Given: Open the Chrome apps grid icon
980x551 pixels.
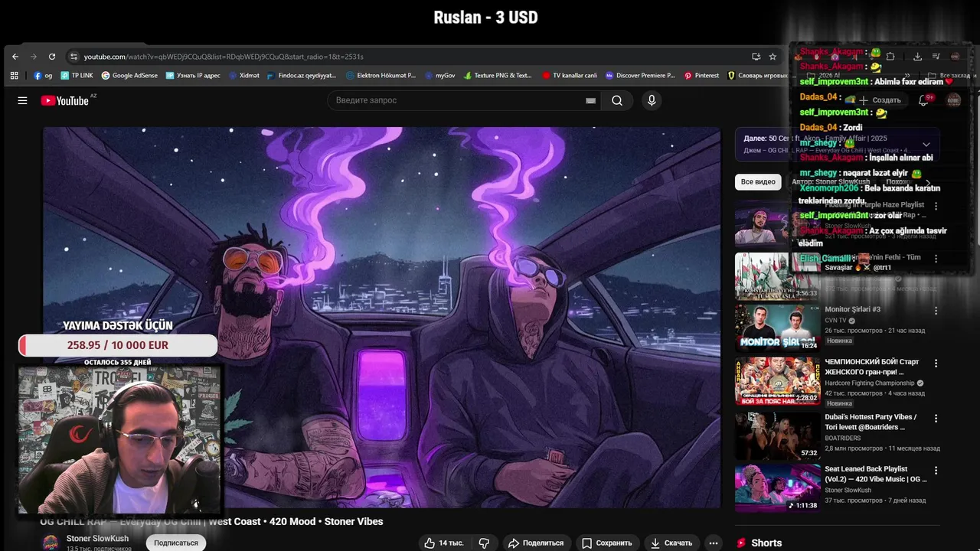Looking at the screenshot, I should [14, 76].
